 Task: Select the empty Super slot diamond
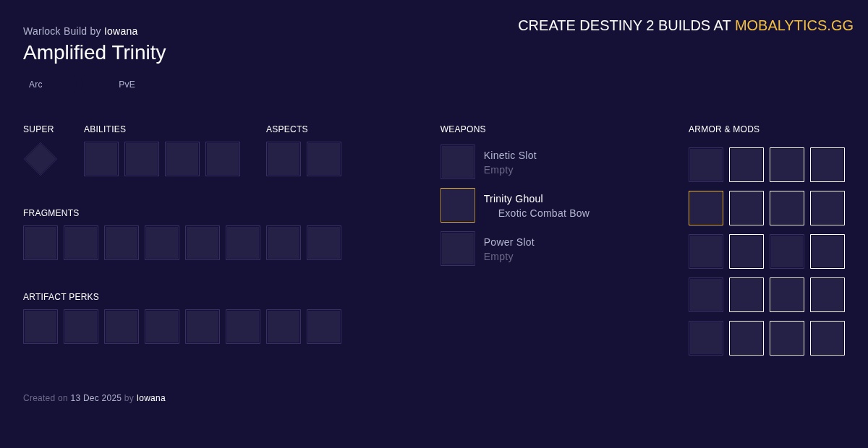click(x=40, y=159)
